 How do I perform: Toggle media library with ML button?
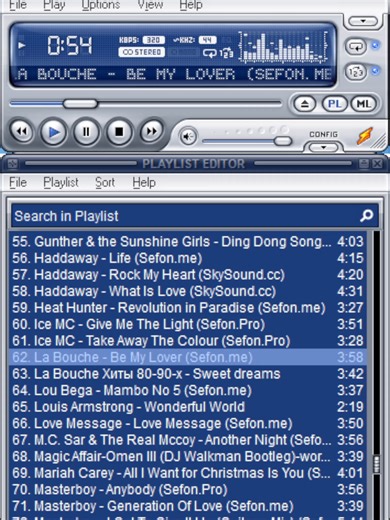pos(363,104)
